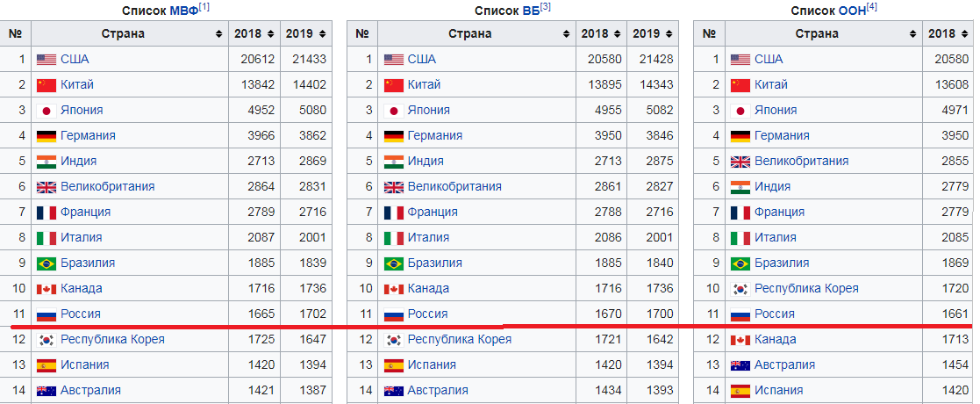
Task: Click Brazil's flag in the МВФ list
Action: [46, 263]
